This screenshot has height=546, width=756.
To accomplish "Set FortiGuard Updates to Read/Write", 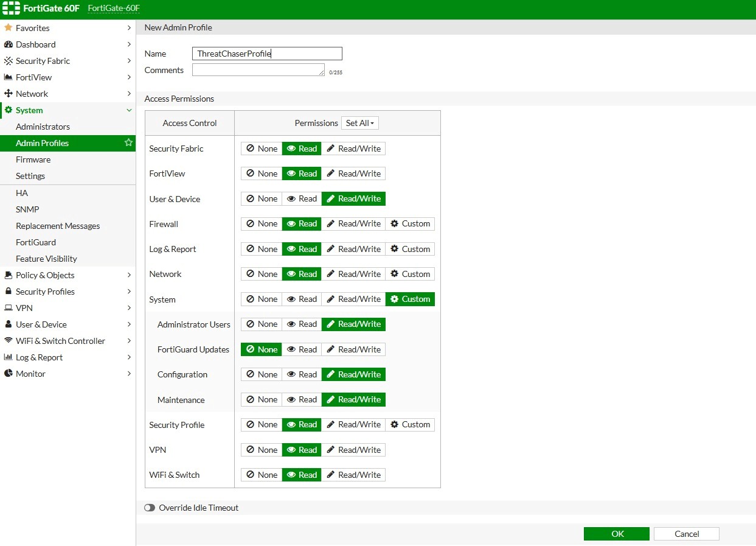I will 353,349.
